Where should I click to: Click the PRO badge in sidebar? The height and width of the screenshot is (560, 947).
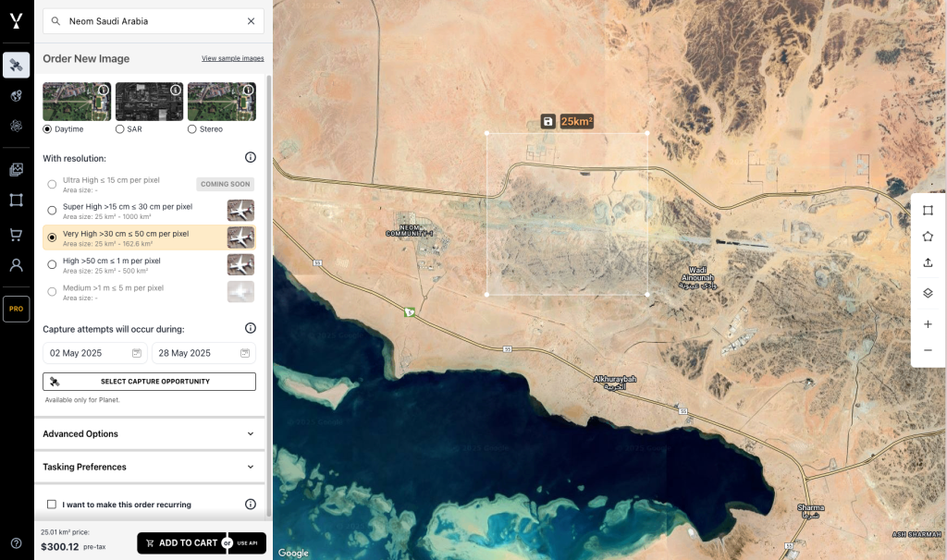point(16,309)
